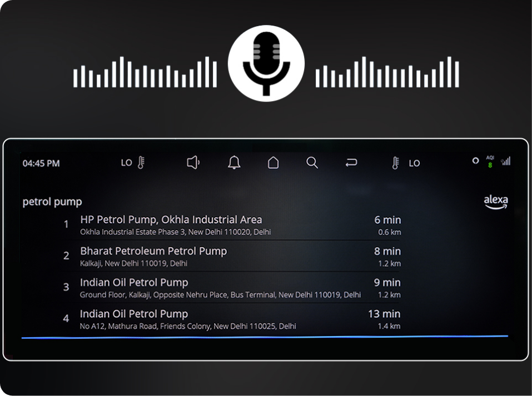Tap right temperature thermometer icon
Viewport: 532px width, 396px height.
(395, 163)
